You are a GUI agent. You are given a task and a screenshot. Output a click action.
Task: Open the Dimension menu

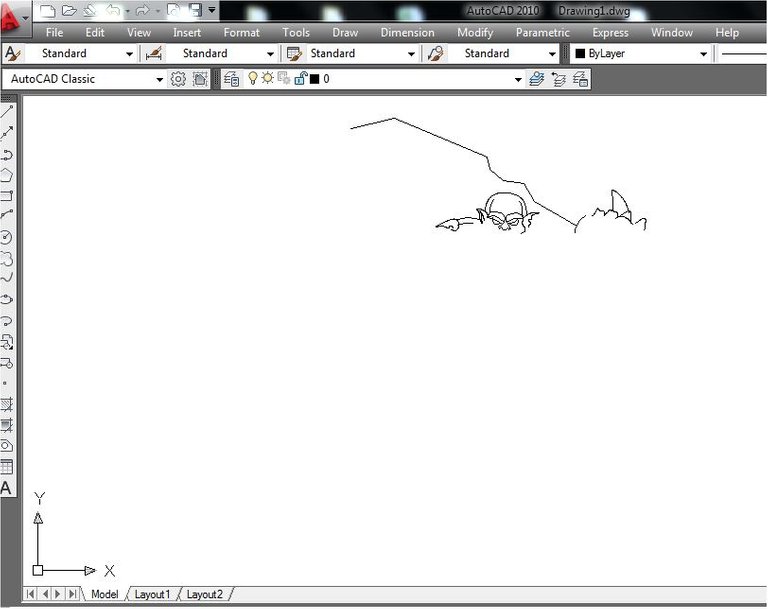[x=408, y=32]
